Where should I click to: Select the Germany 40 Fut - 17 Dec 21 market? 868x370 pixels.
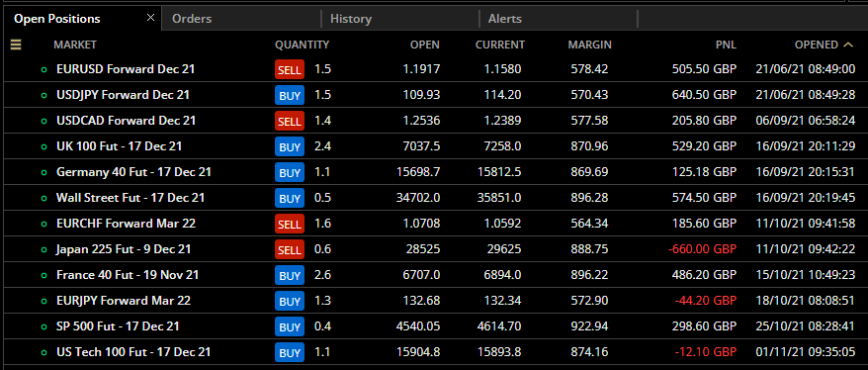[x=134, y=172]
